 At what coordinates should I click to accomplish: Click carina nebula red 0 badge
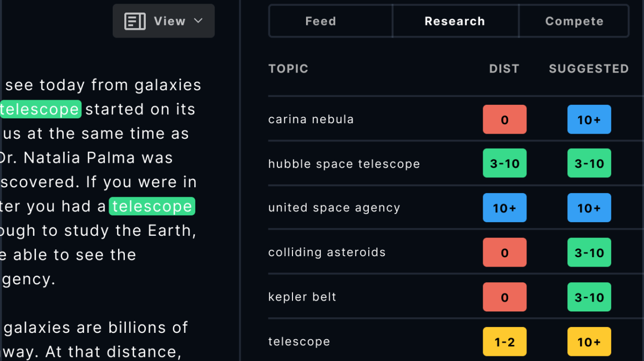coord(504,120)
